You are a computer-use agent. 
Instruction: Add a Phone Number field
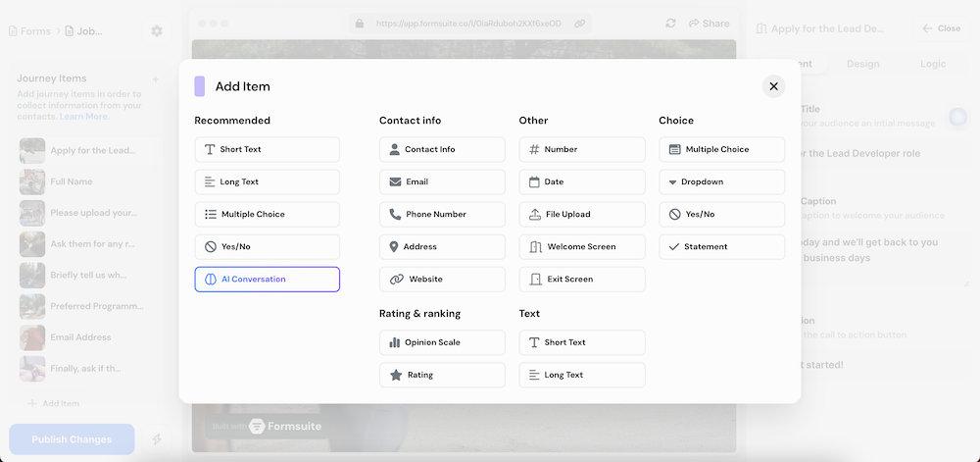[x=442, y=214]
